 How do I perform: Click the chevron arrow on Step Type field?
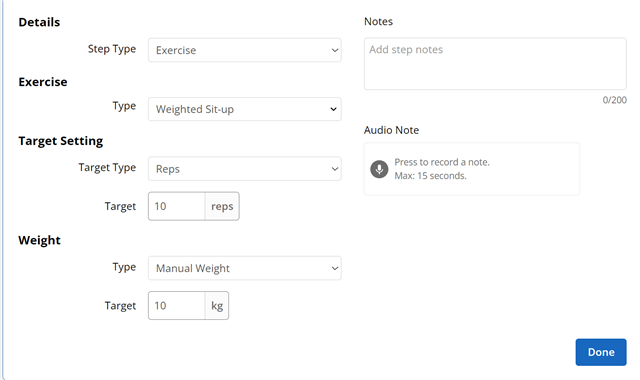335,51
